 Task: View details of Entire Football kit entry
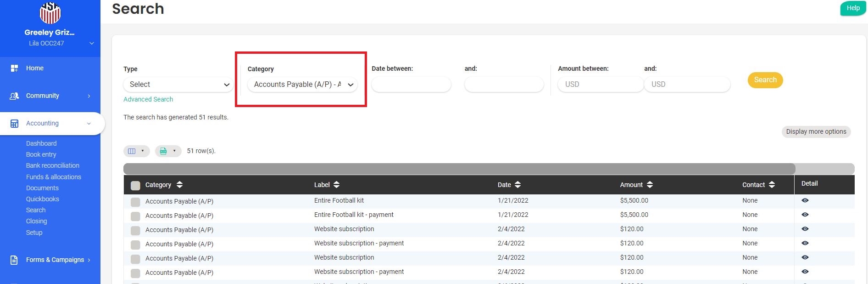(x=805, y=200)
